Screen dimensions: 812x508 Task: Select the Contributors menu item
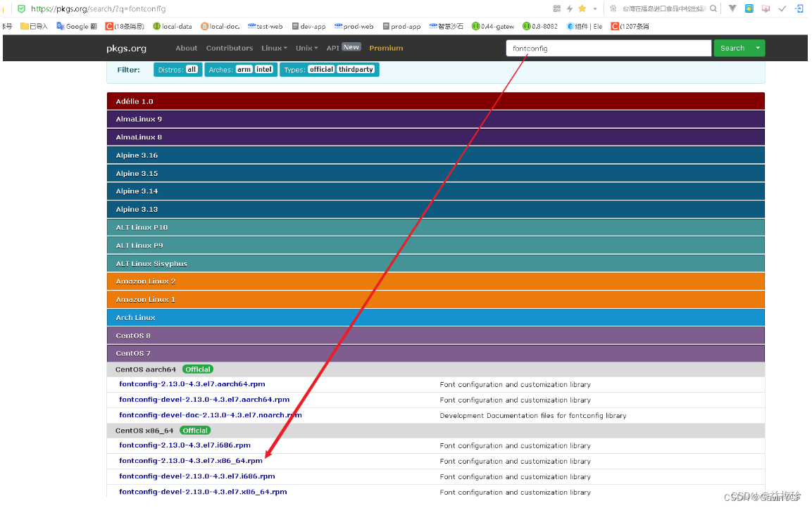(229, 48)
